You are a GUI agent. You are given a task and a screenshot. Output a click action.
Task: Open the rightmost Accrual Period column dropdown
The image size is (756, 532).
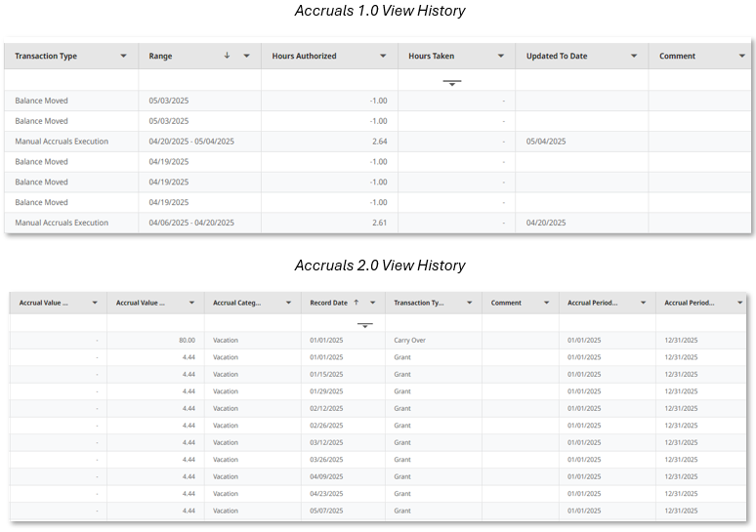click(740, 304)
